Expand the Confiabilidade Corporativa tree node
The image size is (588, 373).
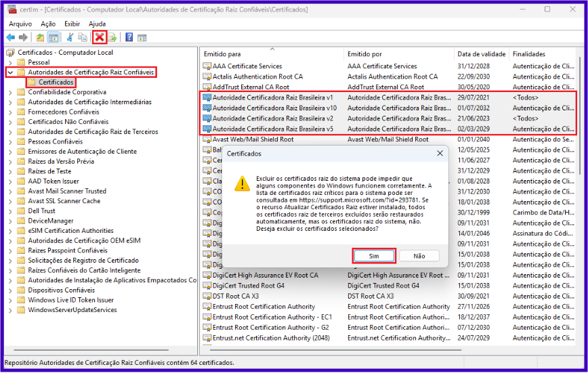click(10, 92)
